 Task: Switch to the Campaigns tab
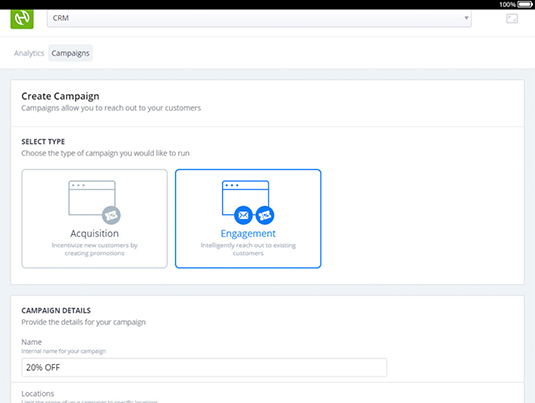pyautogui.click(x=70, y=53)
